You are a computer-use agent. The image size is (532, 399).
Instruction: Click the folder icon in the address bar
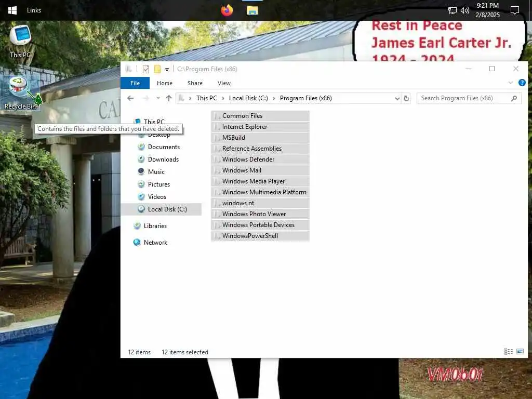[x=181, y=98]
